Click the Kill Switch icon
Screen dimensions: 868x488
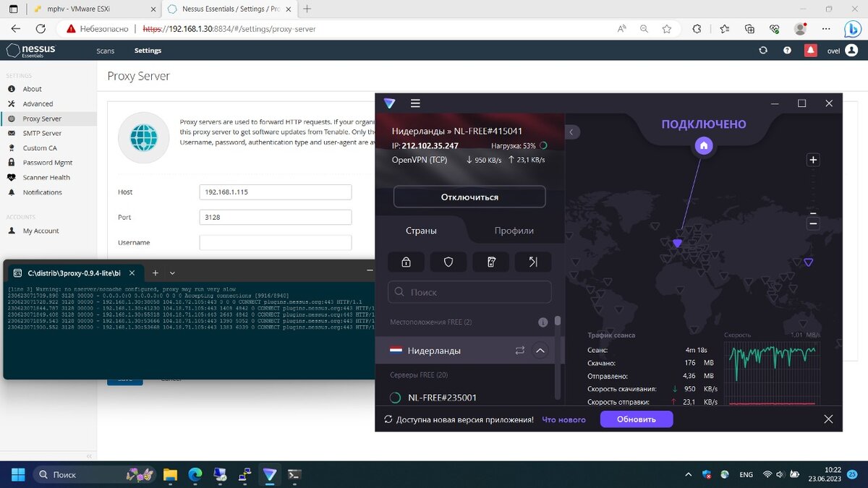click(491, 262)
